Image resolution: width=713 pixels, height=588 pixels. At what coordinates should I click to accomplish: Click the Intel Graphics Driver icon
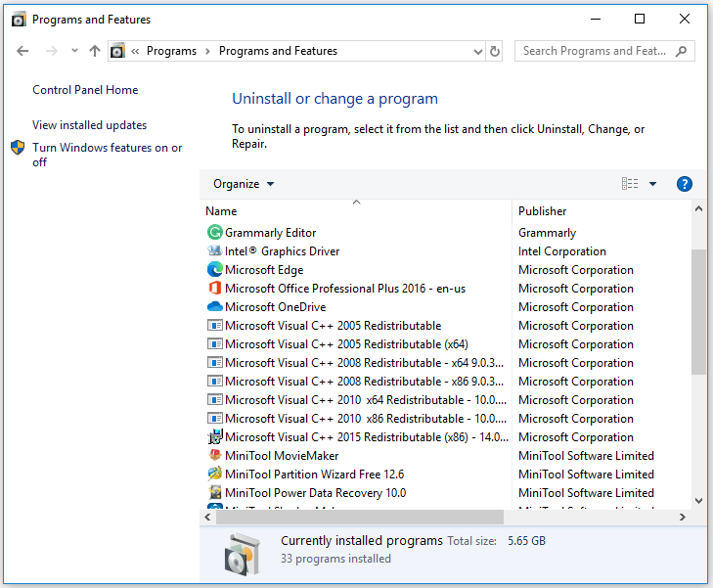[x=214, y=250]
